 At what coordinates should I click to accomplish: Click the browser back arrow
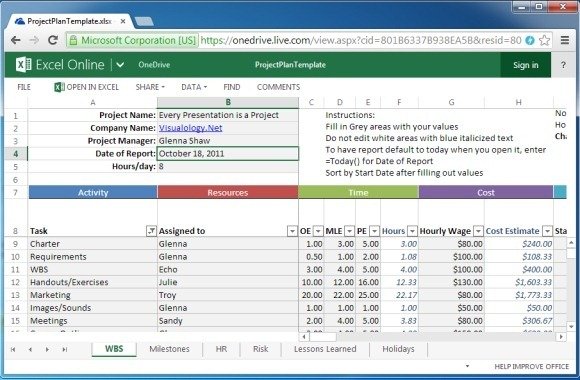[16, 40]
